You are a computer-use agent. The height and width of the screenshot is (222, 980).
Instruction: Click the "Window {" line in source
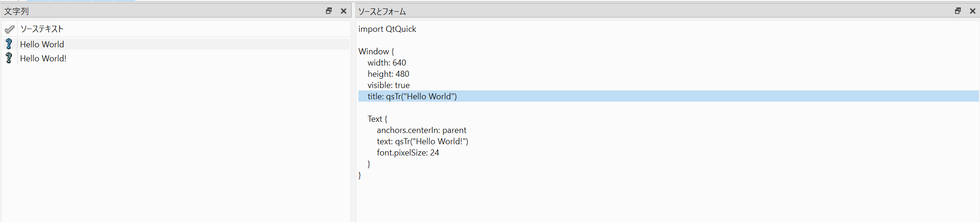pos(376,52)
